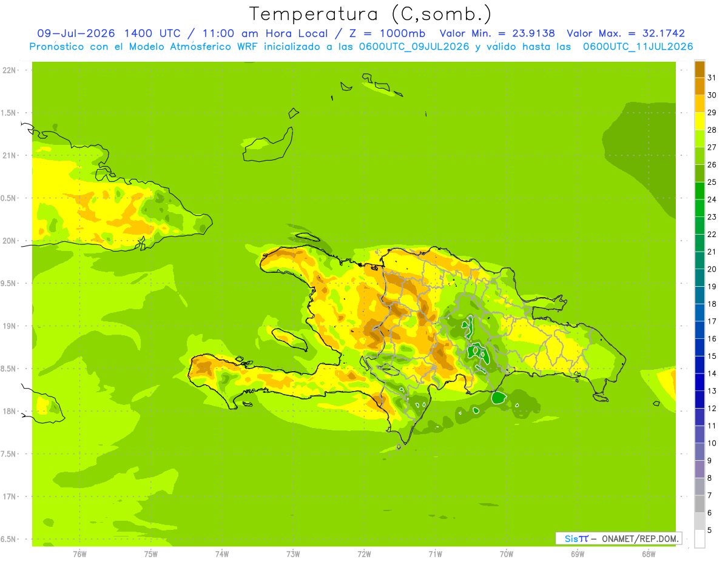Click "Valor Min. = 23.9138" in header

click(497, 33)
